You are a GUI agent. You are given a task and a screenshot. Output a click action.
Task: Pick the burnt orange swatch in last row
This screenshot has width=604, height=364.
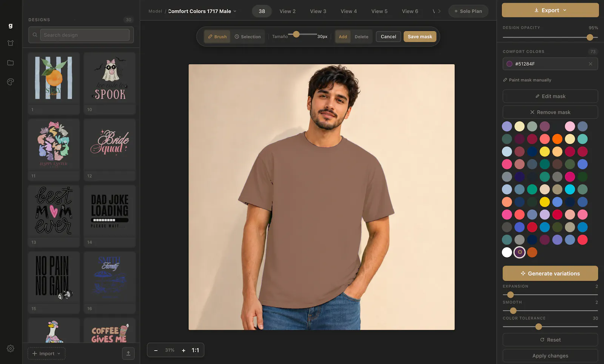point(532,252)
